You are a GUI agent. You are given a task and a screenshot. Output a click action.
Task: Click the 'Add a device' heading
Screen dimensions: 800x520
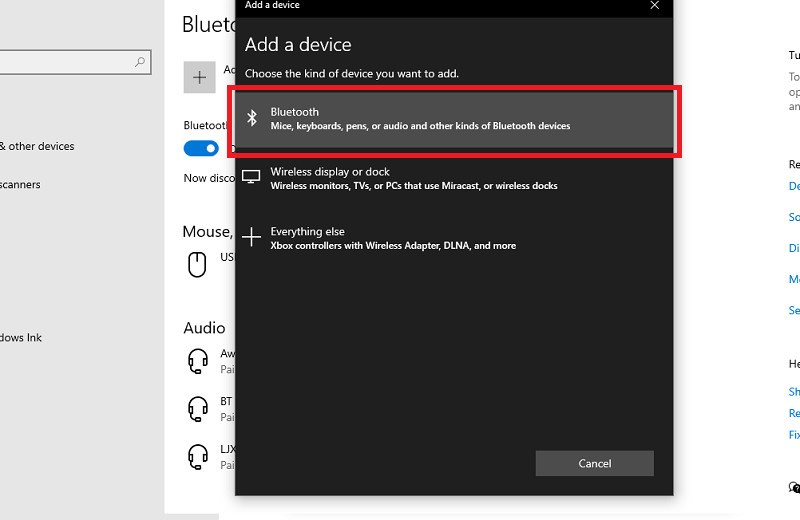pyautogui.click(x=298, y=45)
